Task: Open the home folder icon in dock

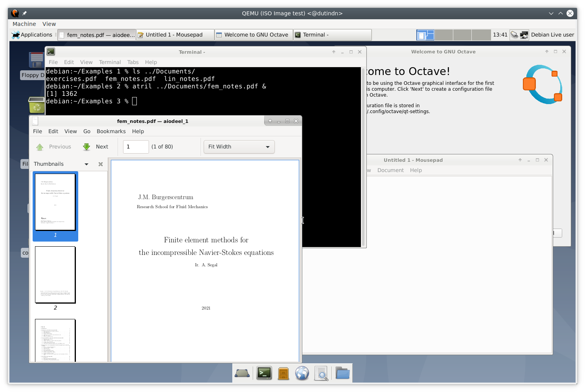Action: coord(342,373)
